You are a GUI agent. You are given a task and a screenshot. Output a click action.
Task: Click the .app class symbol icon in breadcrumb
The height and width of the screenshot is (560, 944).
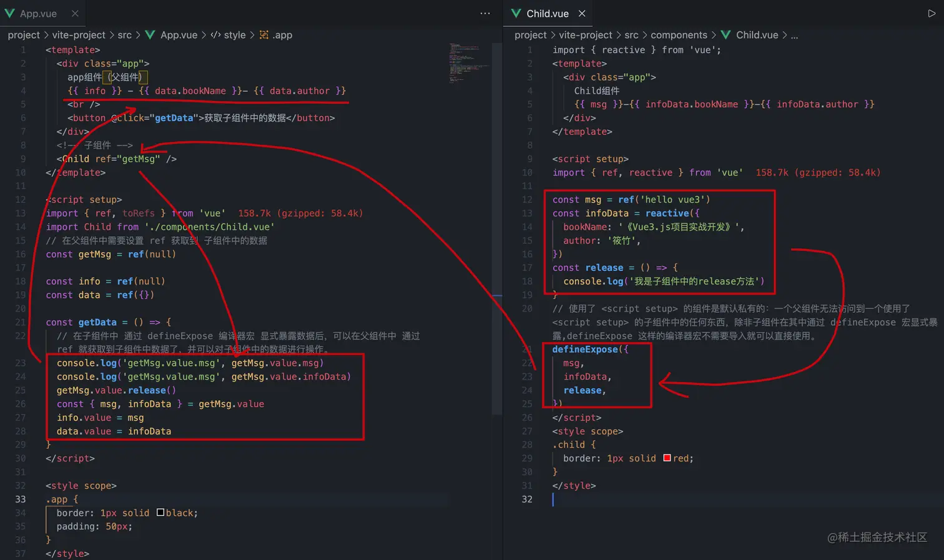click(x=264, y=35)
